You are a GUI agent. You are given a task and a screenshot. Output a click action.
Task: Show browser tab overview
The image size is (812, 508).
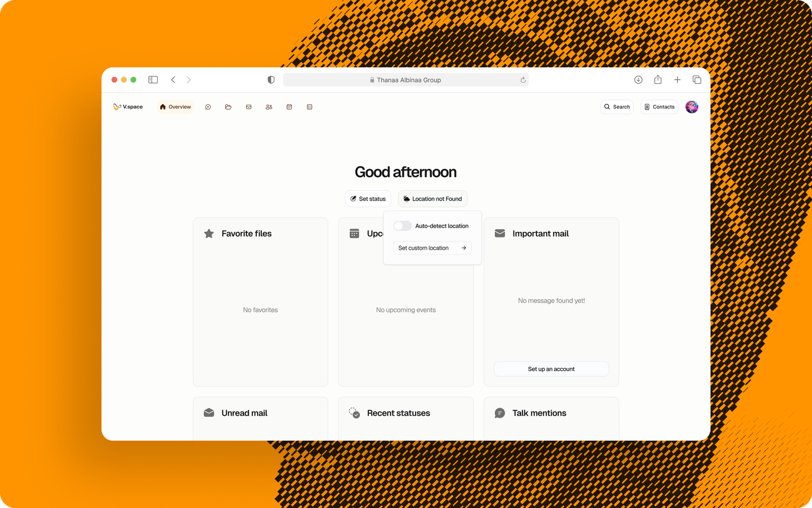(x=697, y=80)
